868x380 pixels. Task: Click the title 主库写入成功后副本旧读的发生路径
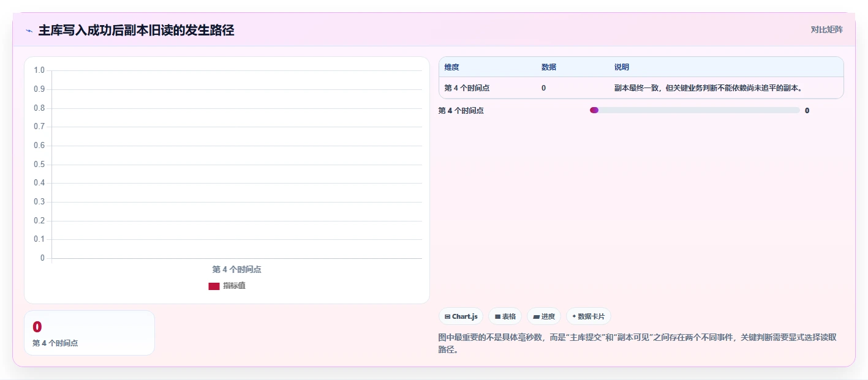tap(136, 30)
